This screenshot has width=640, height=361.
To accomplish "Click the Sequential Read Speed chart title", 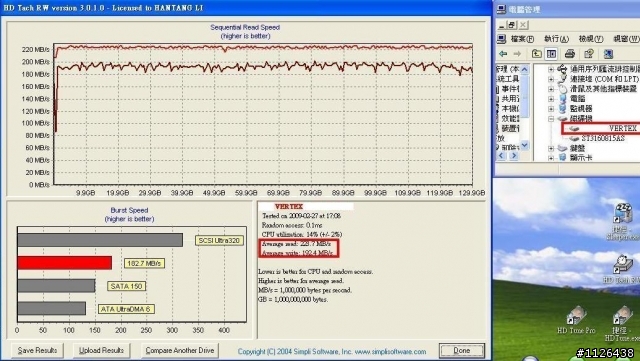I will [245, 27].
